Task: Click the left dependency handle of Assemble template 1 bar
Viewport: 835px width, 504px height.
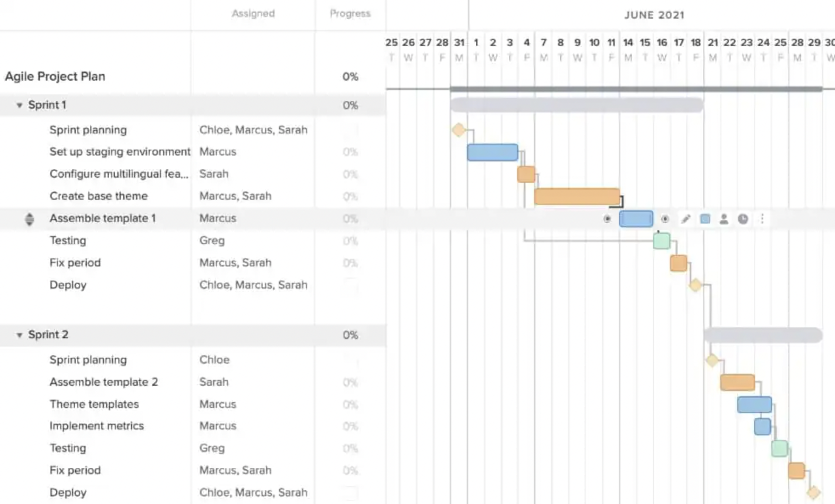Action: [x=607, y=219]
